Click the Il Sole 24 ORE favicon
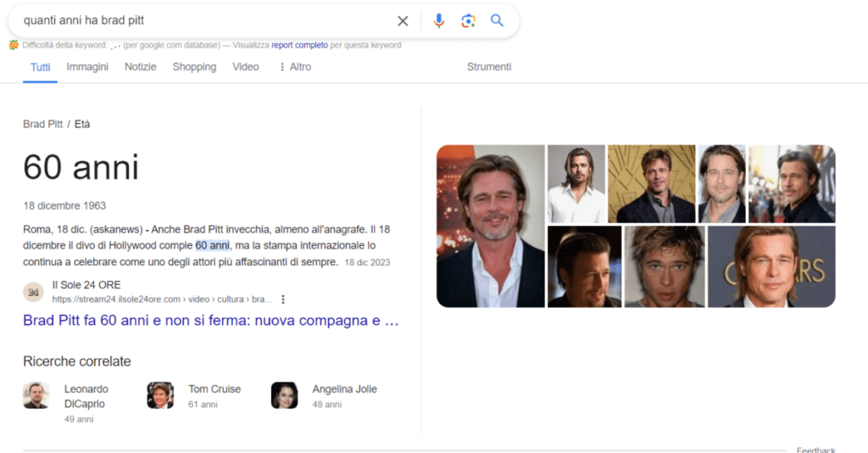The image size is (868, 453). [33, 292]
